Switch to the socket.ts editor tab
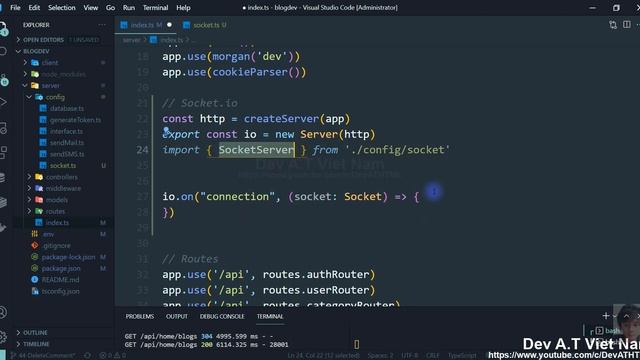 pyautogui.click(x=206, y=25)
